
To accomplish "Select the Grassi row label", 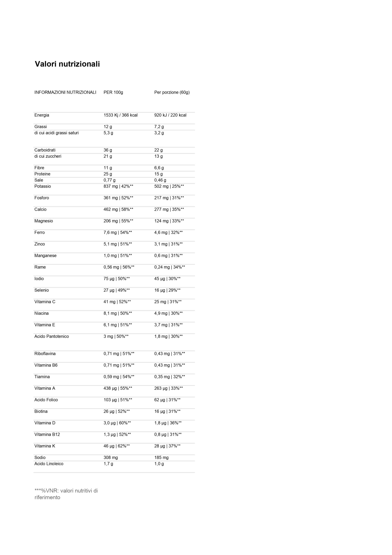I will [40, 127].
